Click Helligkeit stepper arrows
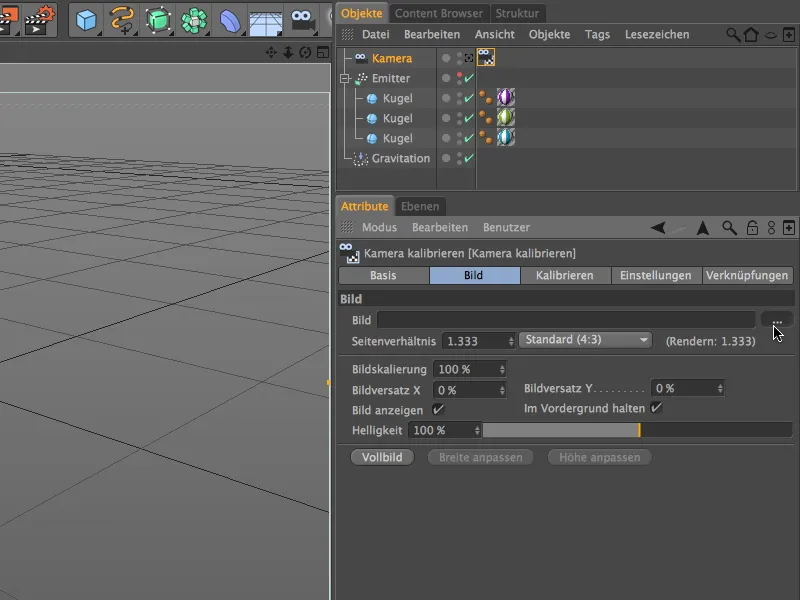800x600 pixels. [477, 431]
